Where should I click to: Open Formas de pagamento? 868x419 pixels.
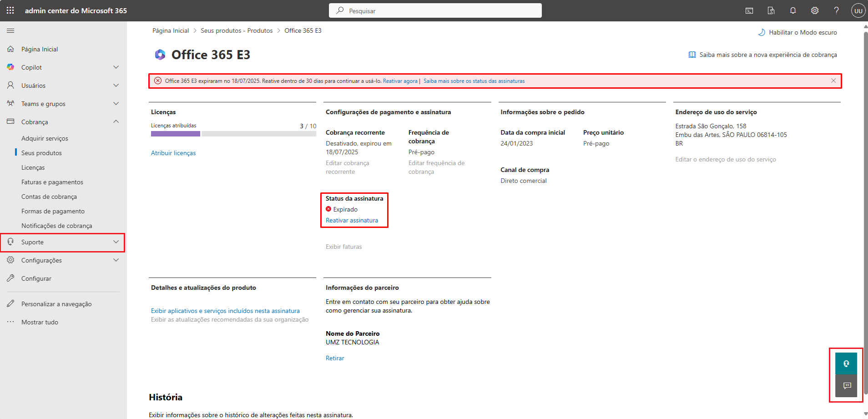pyautogui.click(x=53, y=211)
